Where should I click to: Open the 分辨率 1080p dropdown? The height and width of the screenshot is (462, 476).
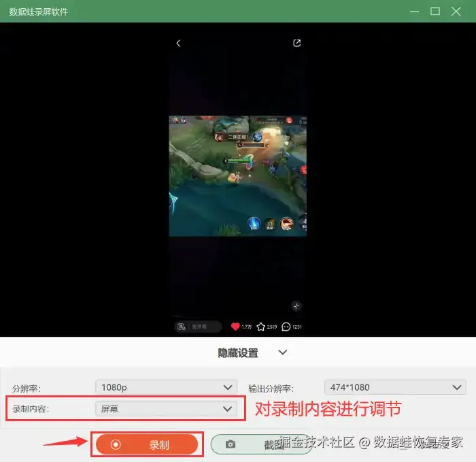(166, 387)
